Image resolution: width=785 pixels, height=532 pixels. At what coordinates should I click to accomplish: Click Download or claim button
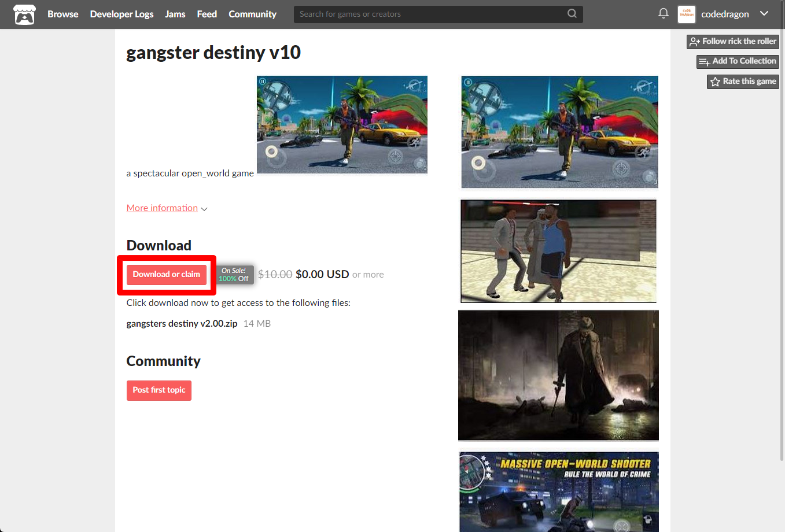167,275
